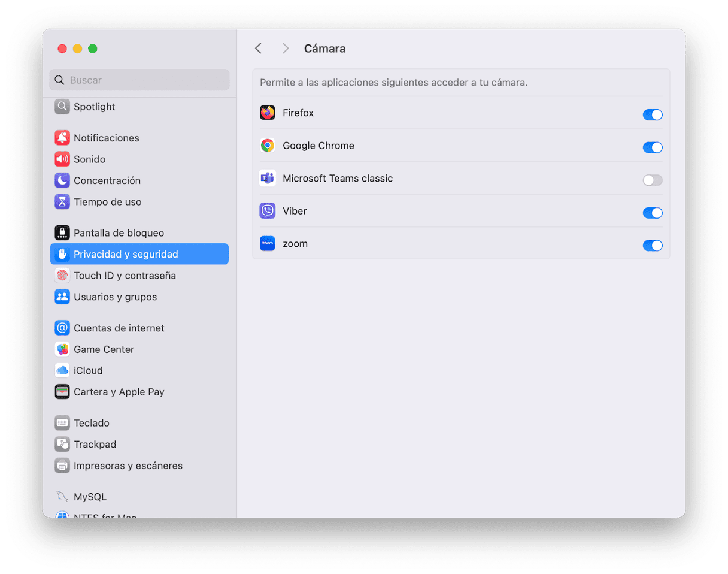Click the Teclado keyboard icon
728x574 pixels.
62,423
